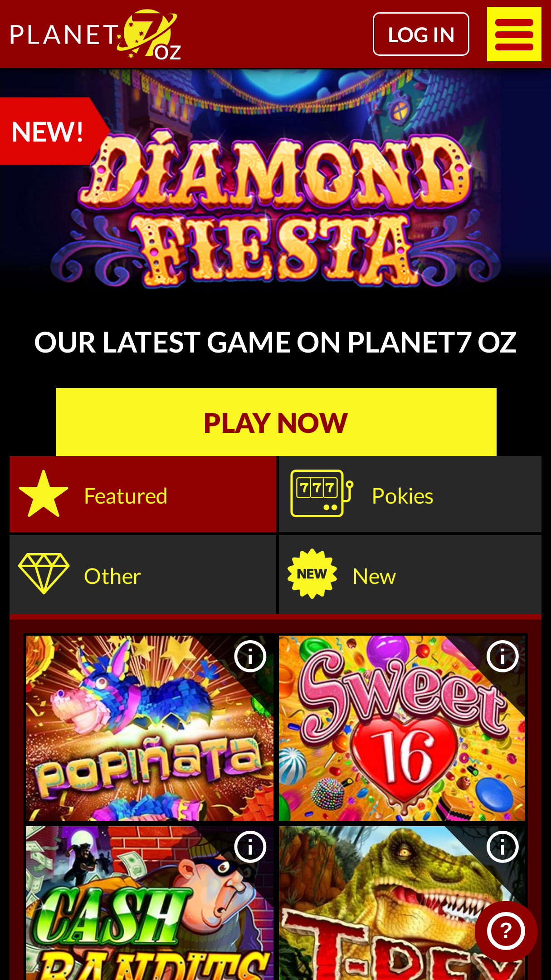Open the hamburger menu
The image size is (551, 980).
click(514, 34)
